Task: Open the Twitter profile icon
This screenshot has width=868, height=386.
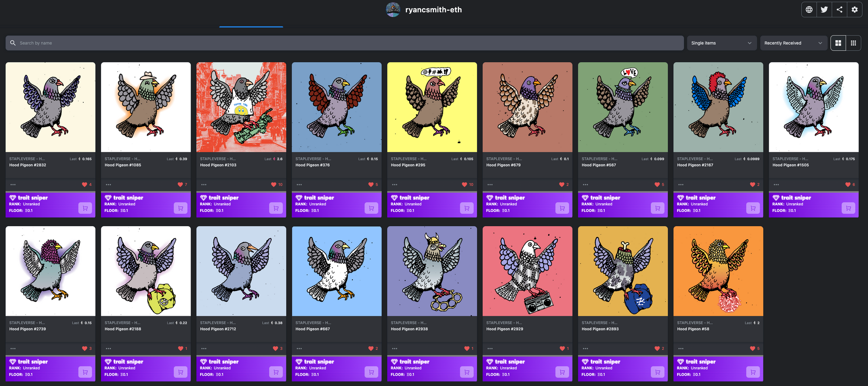Action: [x=824, y=10]
